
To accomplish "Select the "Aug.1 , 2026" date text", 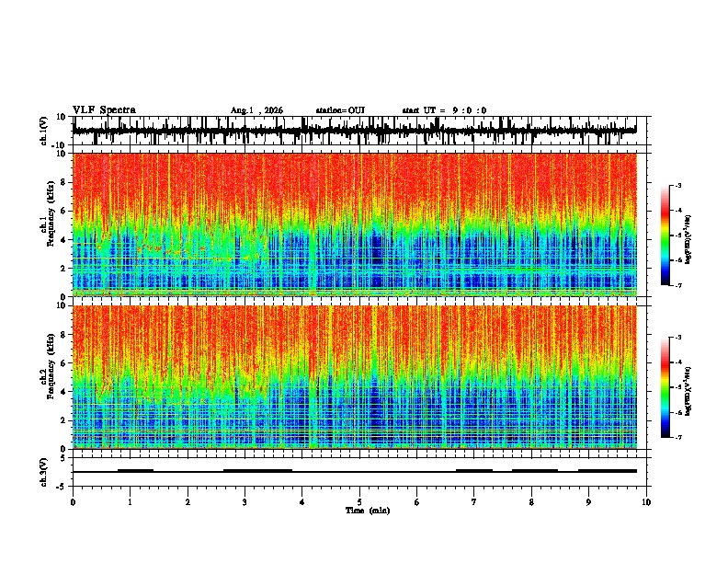I will click(256, 110).
